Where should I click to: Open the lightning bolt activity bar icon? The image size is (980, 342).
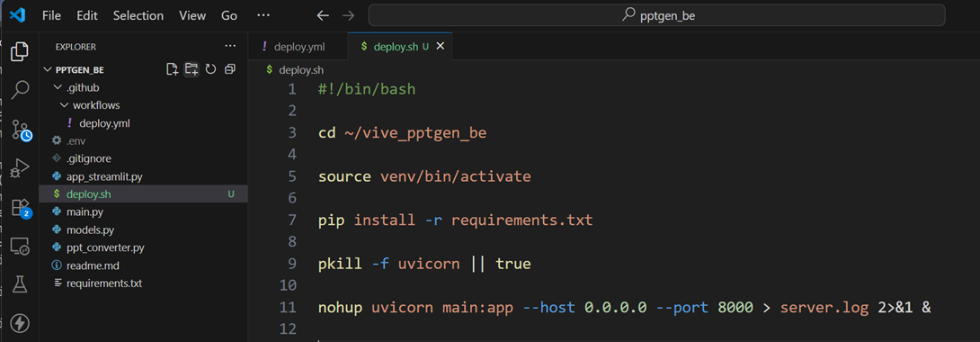[20, 323]
